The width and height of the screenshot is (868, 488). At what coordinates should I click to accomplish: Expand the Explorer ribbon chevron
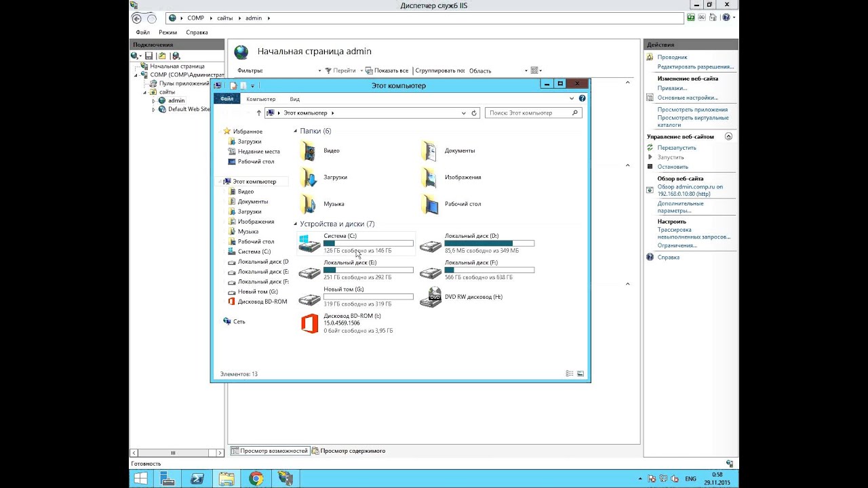pos(572,98)
